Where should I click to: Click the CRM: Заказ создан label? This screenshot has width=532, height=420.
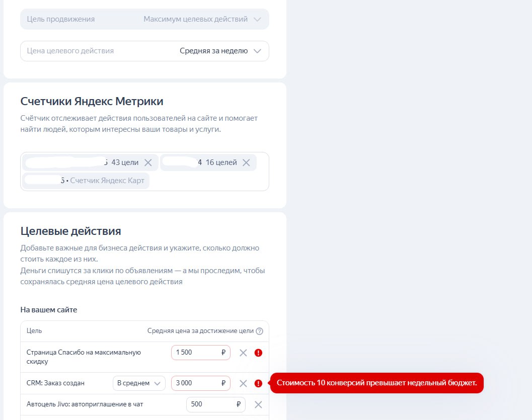pos(55,383)
